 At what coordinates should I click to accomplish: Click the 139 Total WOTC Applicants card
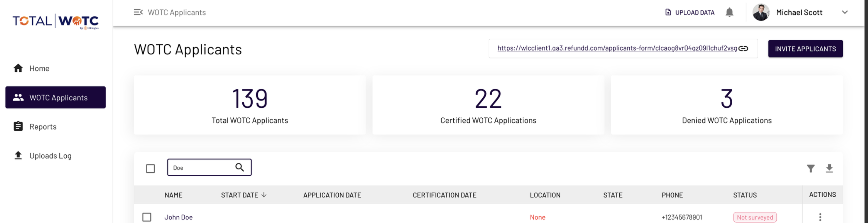tap(250, 105)
